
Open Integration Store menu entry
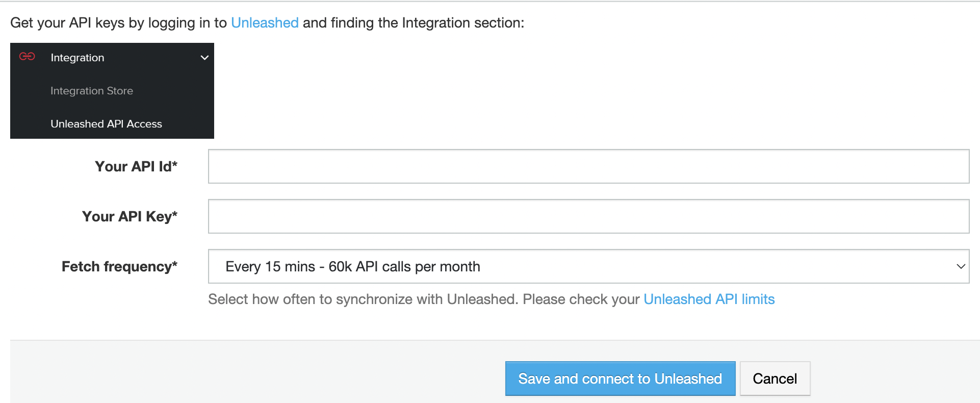click(92, 91)
